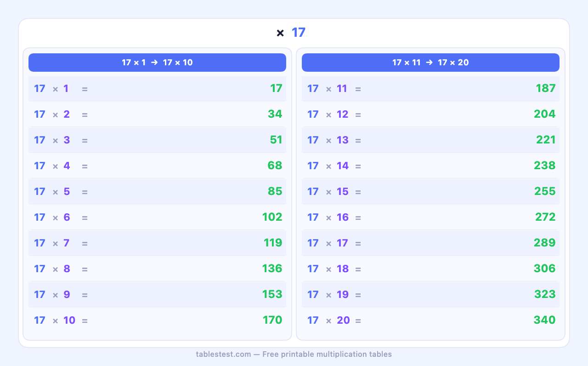Click the arrow in the 17 × 11 header
The height and width of the screenshot is (366, 588).
tap(429, 63)
